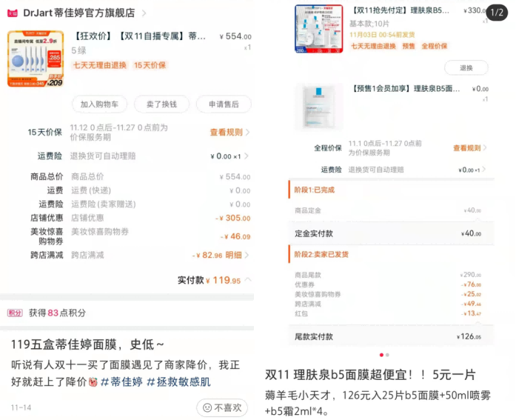This screenshot has height=420, width=516.
Task: Tap the 1/2 image counter badge
Action: click(497, 13)
